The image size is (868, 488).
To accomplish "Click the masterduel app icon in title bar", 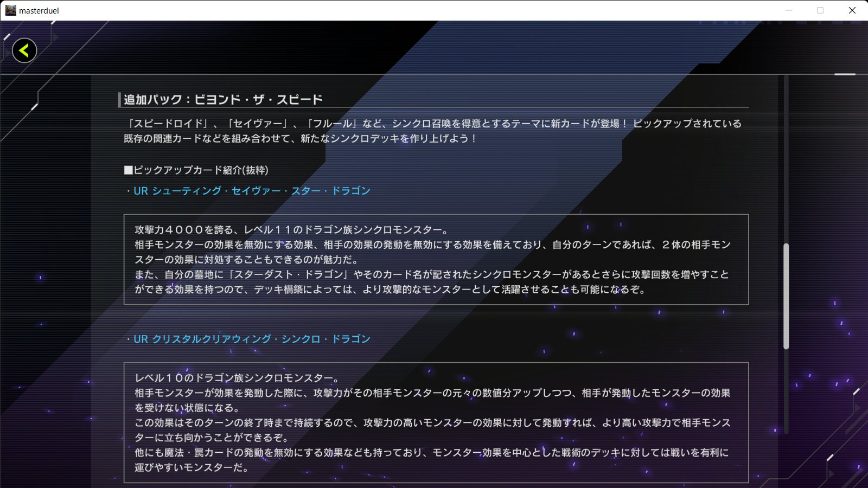I will click(x=10, y=10).
